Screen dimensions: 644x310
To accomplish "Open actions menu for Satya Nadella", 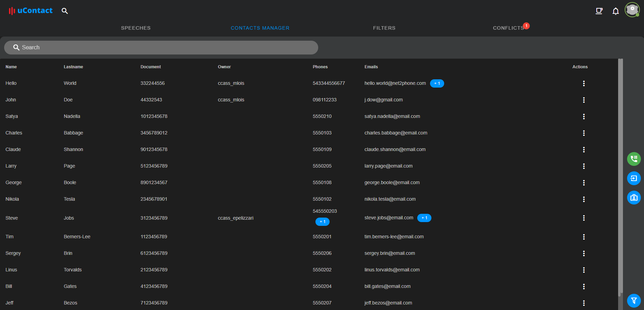I will (x=584, y=117).
